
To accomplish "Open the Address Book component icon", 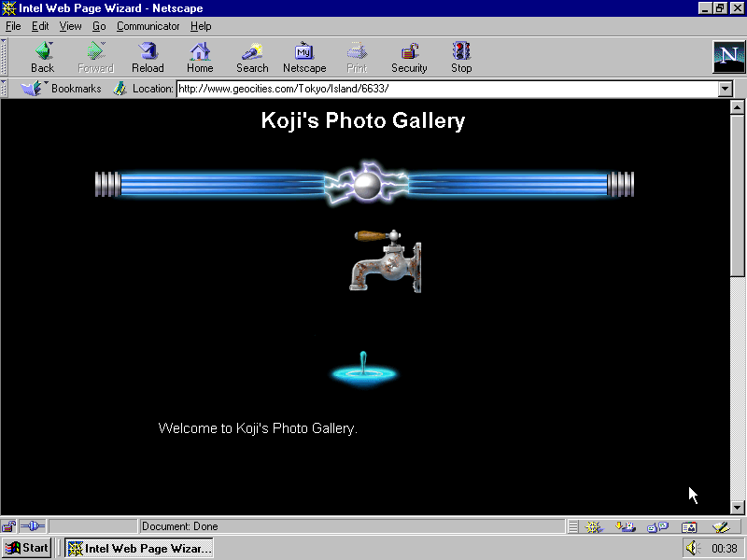I will click(689, 526).
